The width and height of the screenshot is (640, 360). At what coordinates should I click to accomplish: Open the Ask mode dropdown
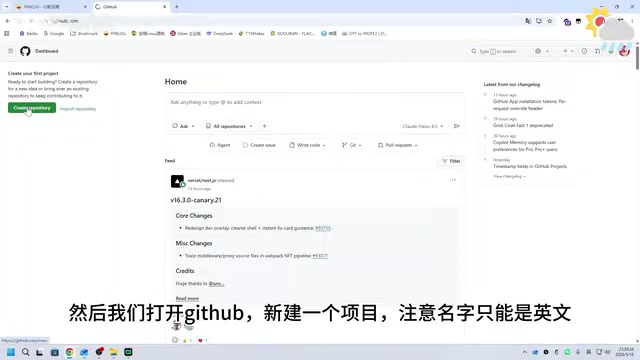point(183,126)
